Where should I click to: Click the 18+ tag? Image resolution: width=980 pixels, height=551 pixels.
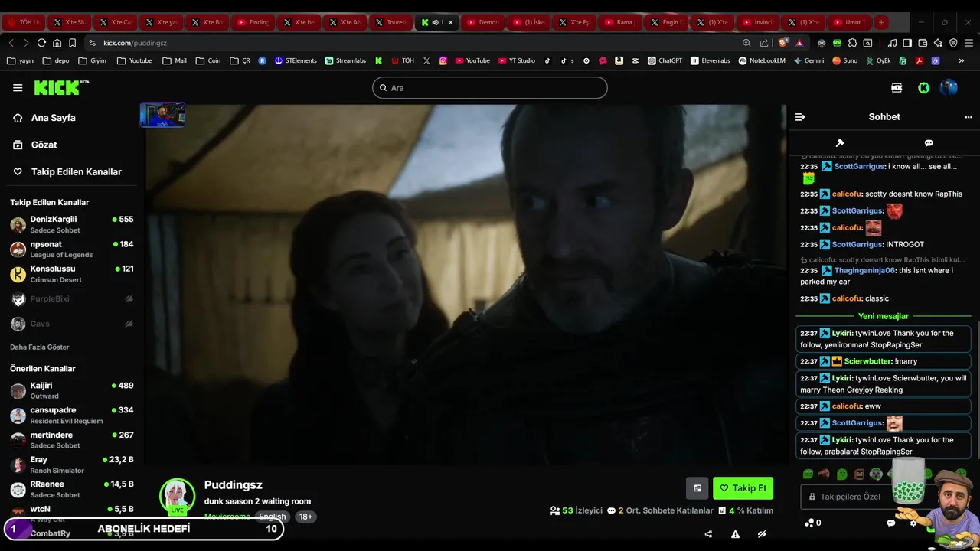pos(305,517)
